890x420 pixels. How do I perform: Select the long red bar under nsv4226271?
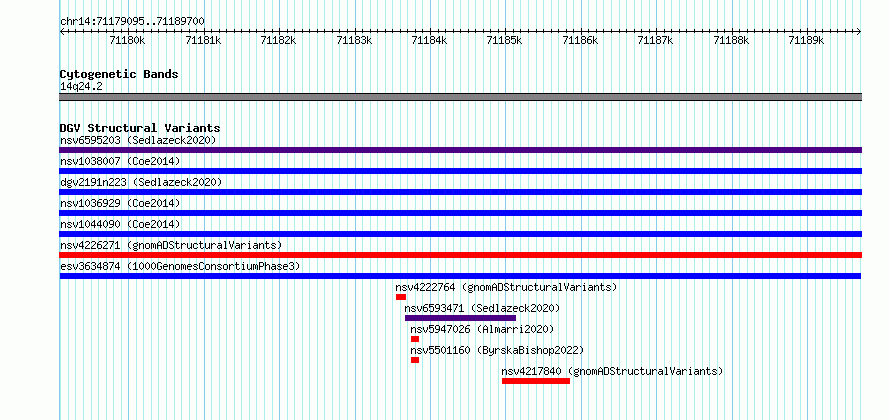coord(460,255)
